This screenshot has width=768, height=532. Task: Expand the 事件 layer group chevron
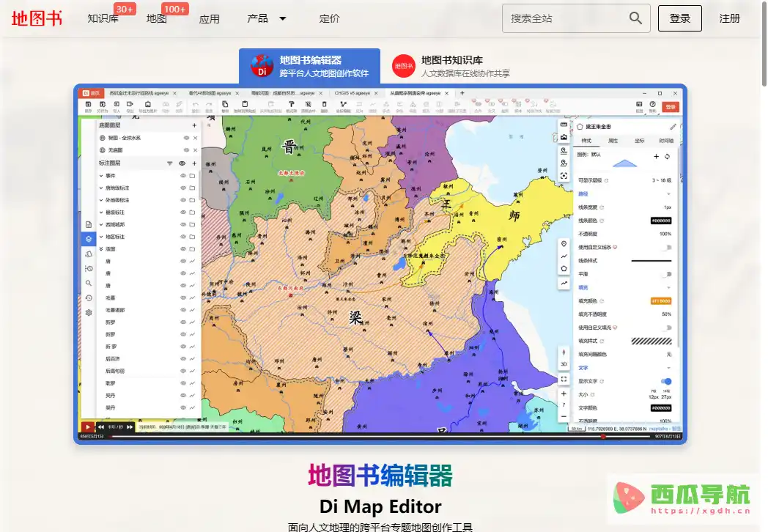click(101, 175)
